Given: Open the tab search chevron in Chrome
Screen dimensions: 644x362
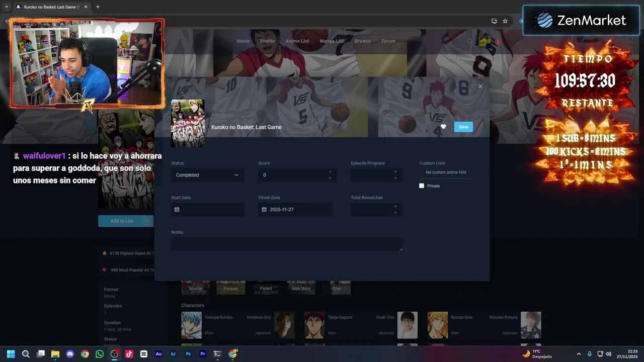Looking at the screenshot, I should 7,7.
